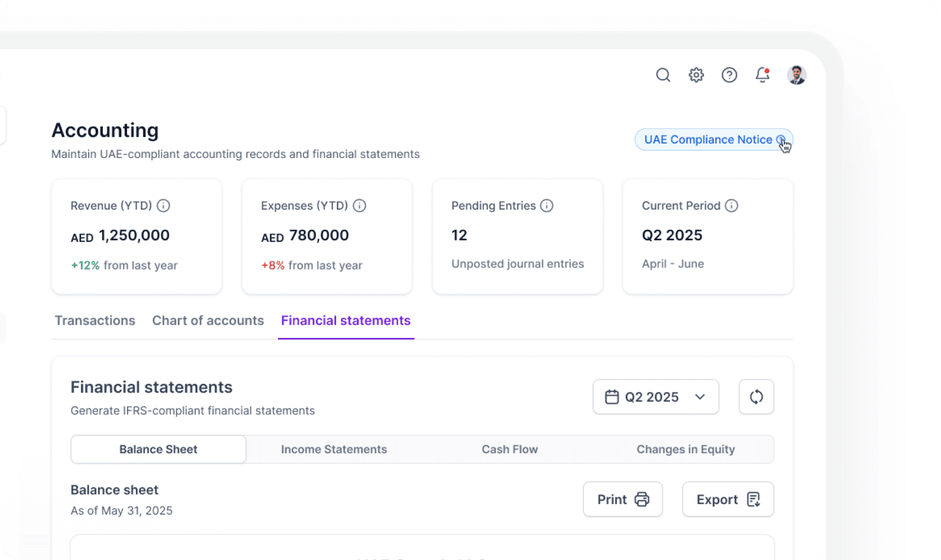The height and width of the screenshot is (560, 941).
Task: Click the help question mark icon
Action: 729,75
